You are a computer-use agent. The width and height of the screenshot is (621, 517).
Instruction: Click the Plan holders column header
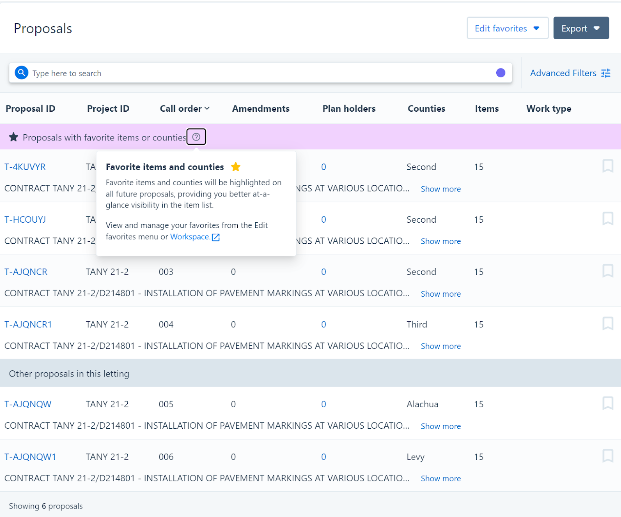point(348,108)
